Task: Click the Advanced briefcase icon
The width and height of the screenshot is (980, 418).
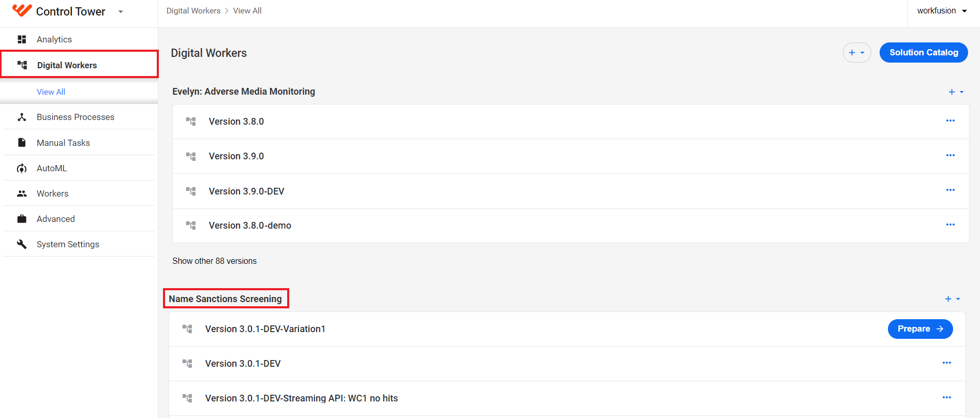Action: [x=22, y=219]
